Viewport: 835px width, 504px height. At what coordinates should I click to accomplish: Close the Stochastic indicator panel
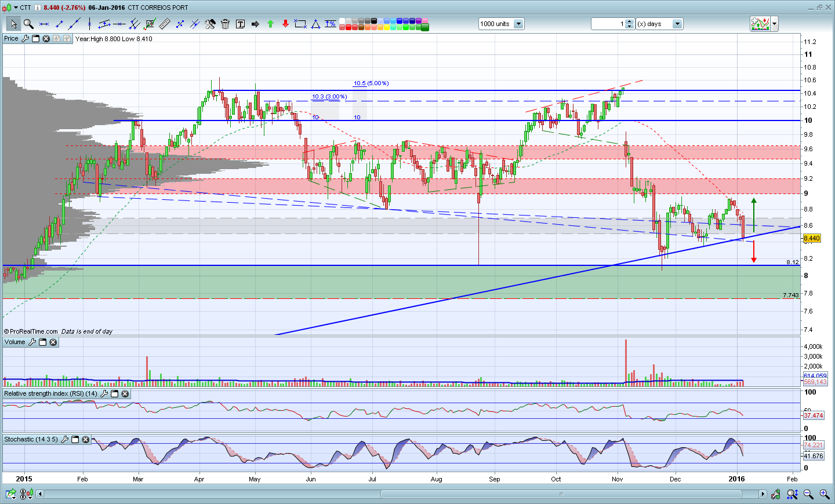click(x=86, y=440)
